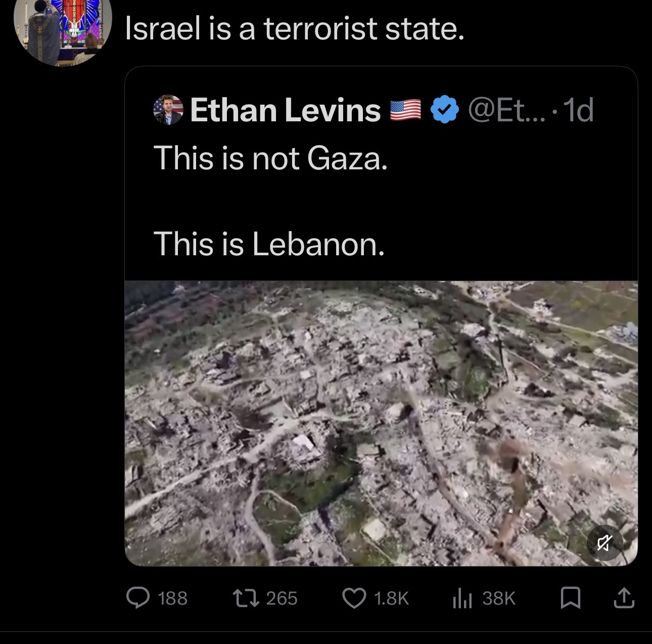Click the text "This is not Gaza."
The height and width of the screenshot is (644, 652).
pos(270,158)
